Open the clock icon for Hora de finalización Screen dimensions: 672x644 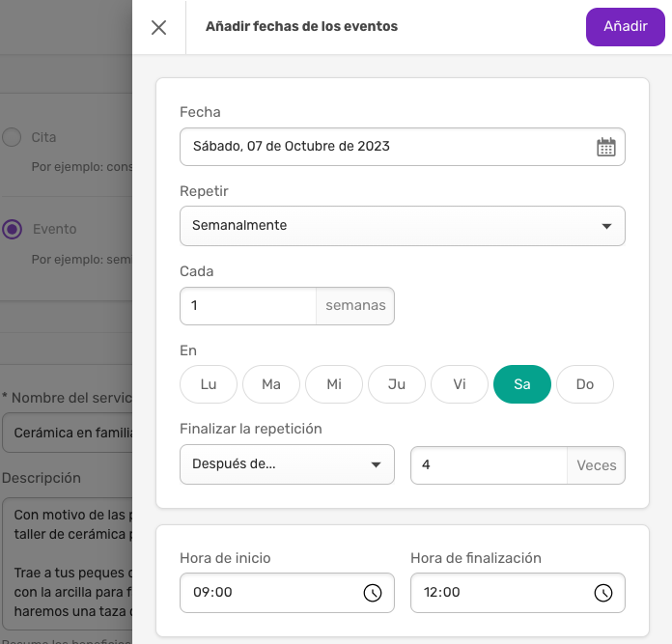[603, 593]
